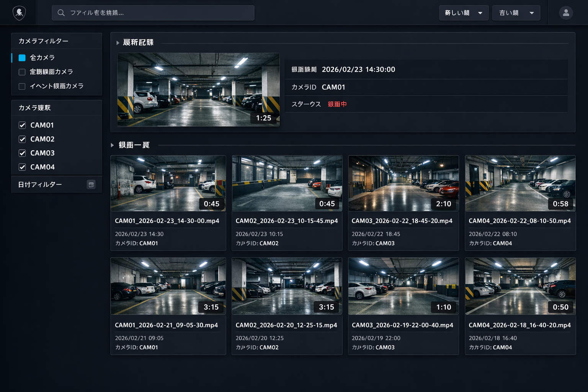Image resolution: width=588 pixels, height=392 pixels.
Task: Uncheck the CAM01 camera checkbox
Action: pos(22,125)
